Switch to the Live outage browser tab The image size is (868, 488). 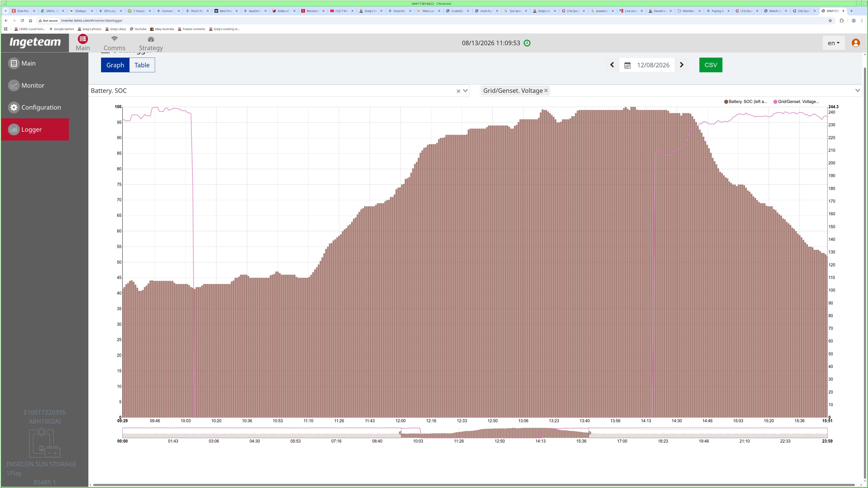pos(628,11)
